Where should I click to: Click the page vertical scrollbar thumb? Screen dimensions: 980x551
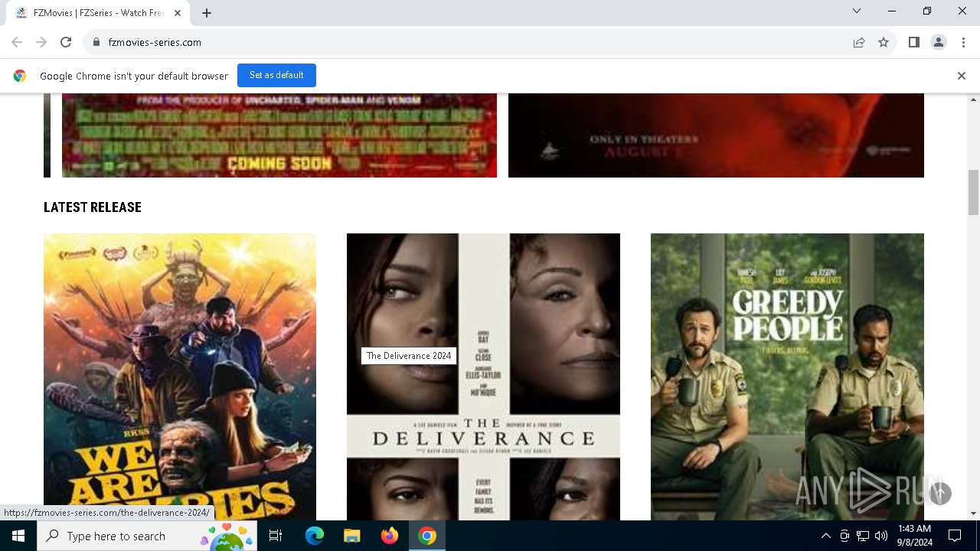[x=974, y=193]
